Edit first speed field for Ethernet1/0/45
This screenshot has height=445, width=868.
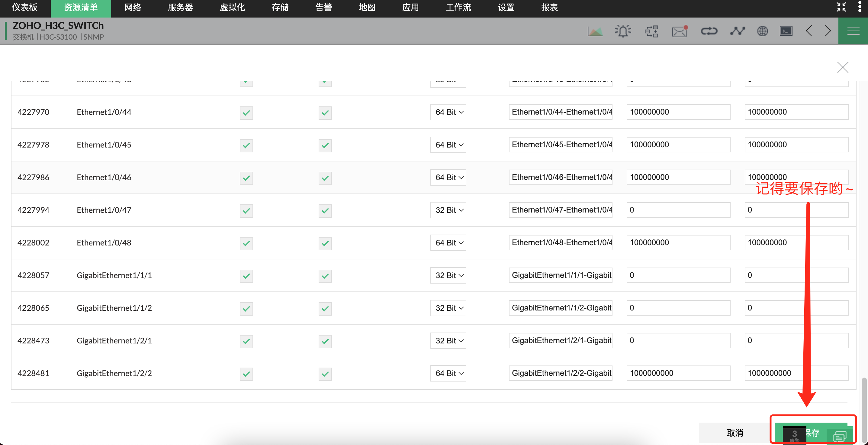(678, 145)
